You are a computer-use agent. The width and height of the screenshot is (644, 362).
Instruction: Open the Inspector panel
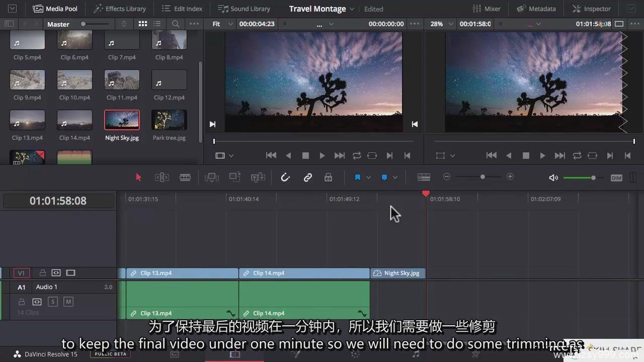tap(592, 9)
